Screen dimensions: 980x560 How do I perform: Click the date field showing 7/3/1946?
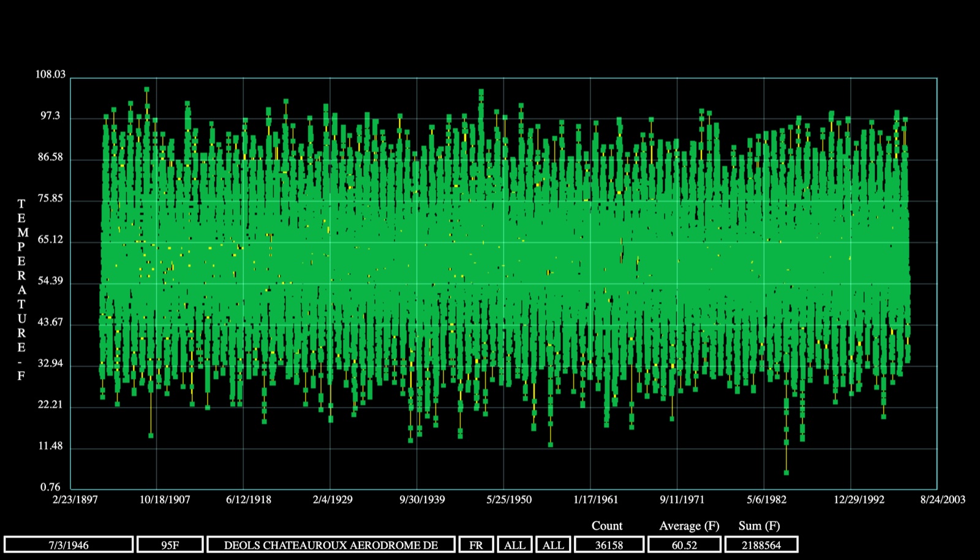point(69,545)
